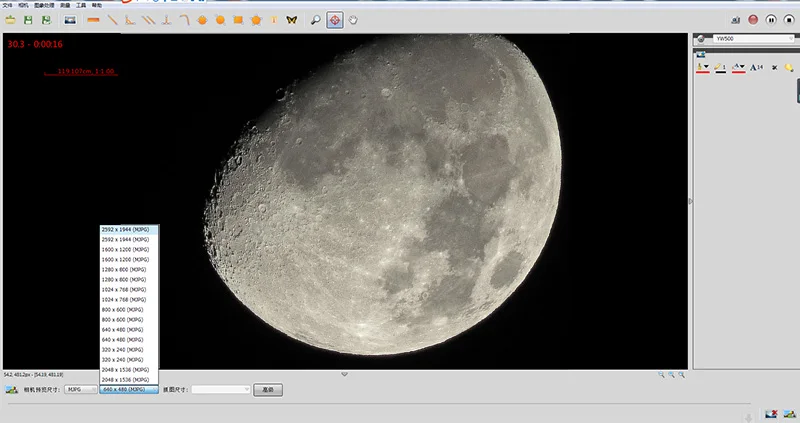Open the 文件 (File) menu
The width and height of the screenshot is (800, 423).
[8, 5]
